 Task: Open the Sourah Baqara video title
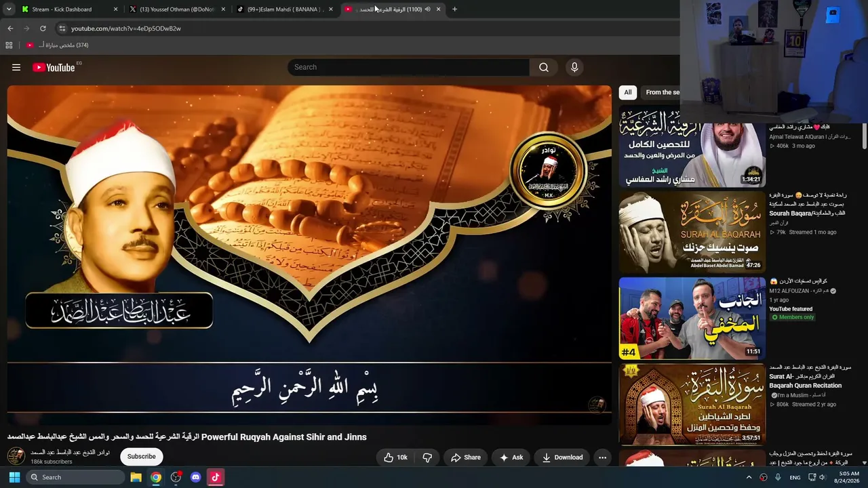pyautogui.click(x=808, y=204)
